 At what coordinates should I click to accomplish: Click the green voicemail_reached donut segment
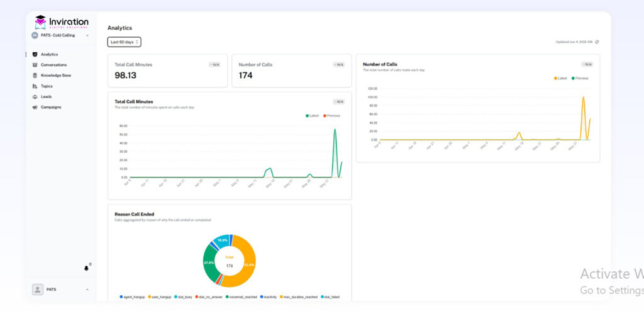[x=208, y=263]
